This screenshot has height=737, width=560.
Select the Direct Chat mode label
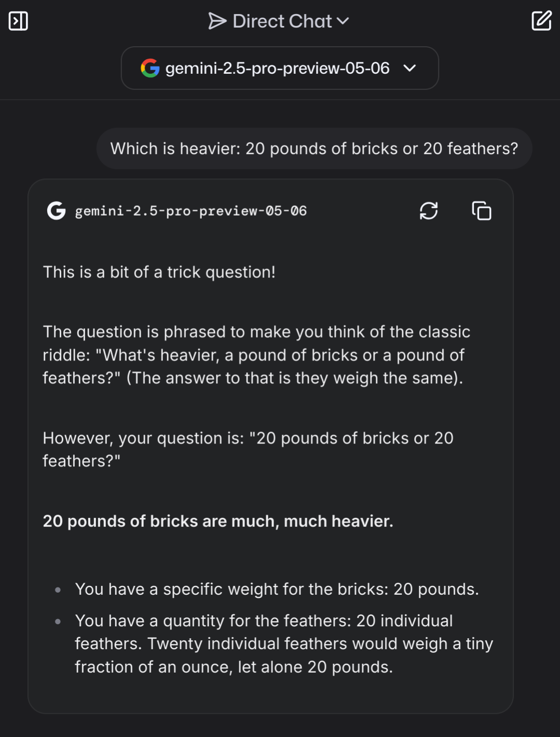click(282, 21)
